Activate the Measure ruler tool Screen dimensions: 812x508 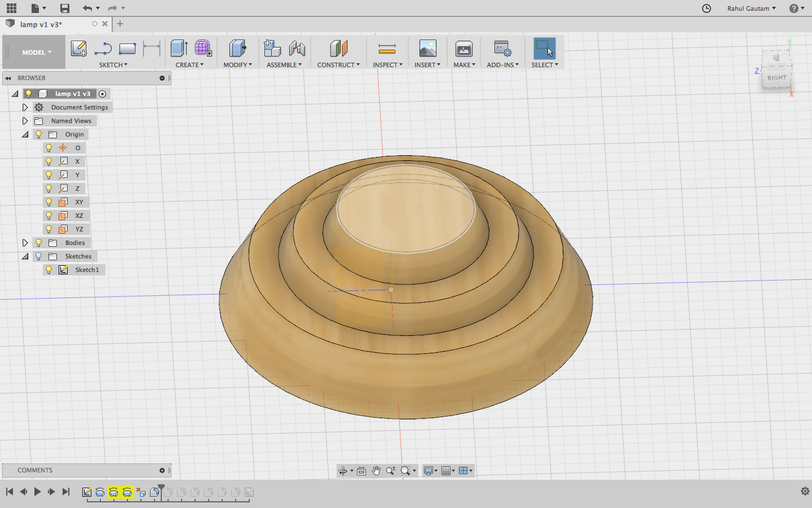click(387, 49)
